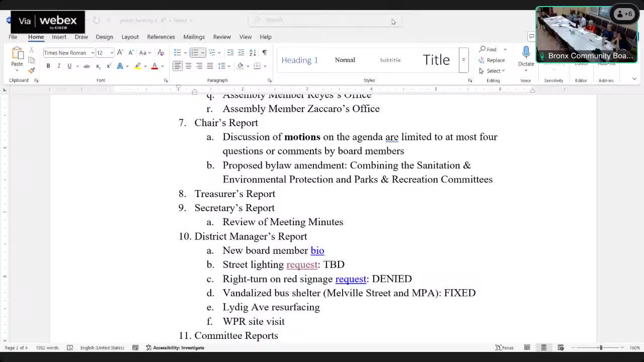The width and height of the screenshot is (644, 362).
Task: Activate the Format Painter brush
Action: [x=31, y=70]
